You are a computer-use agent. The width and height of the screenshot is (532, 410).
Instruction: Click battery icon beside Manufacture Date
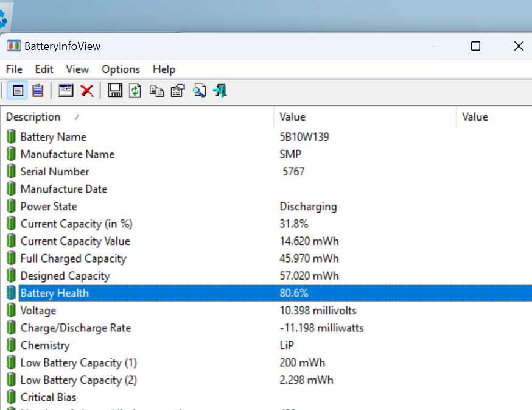[11, 188]
